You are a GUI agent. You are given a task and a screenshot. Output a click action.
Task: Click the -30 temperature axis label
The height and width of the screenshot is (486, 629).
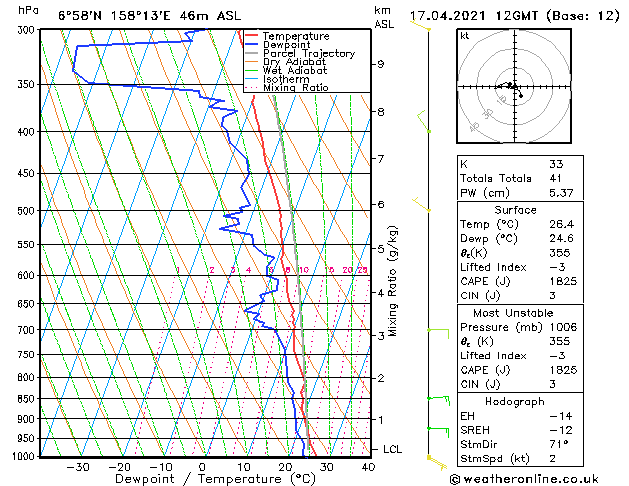pos(77,467)
